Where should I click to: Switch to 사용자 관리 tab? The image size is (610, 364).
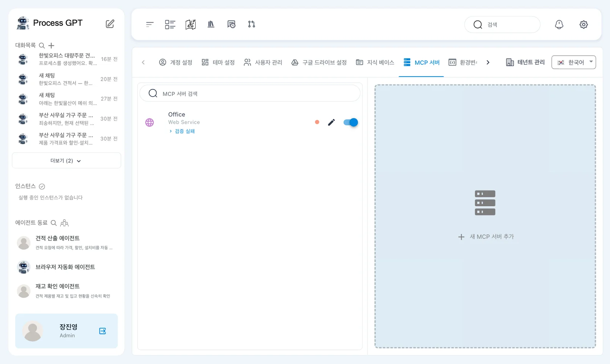point(263,62)
